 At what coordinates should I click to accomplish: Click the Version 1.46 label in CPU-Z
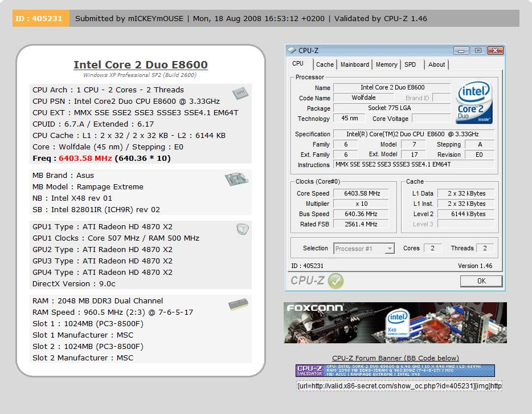[x=475, y=266]
